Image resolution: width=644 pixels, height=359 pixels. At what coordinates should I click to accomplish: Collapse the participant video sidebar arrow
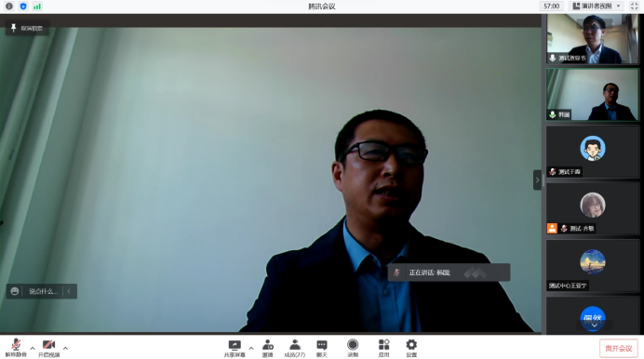[537, 180]
